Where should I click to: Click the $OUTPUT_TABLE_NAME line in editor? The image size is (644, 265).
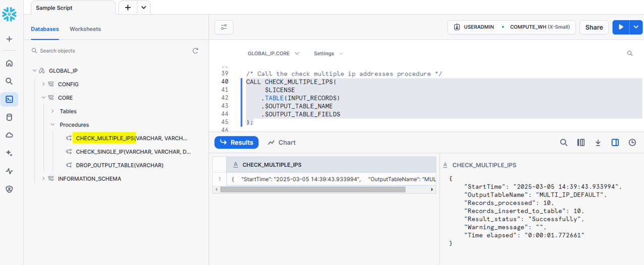pyautogui.click(x=297, y=106)
